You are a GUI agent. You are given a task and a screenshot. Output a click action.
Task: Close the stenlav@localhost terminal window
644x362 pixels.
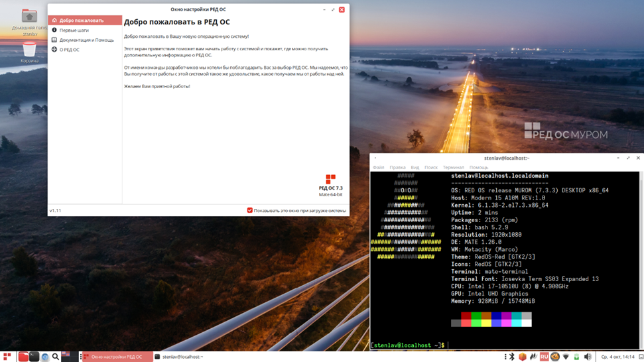(x=638, y=158)
